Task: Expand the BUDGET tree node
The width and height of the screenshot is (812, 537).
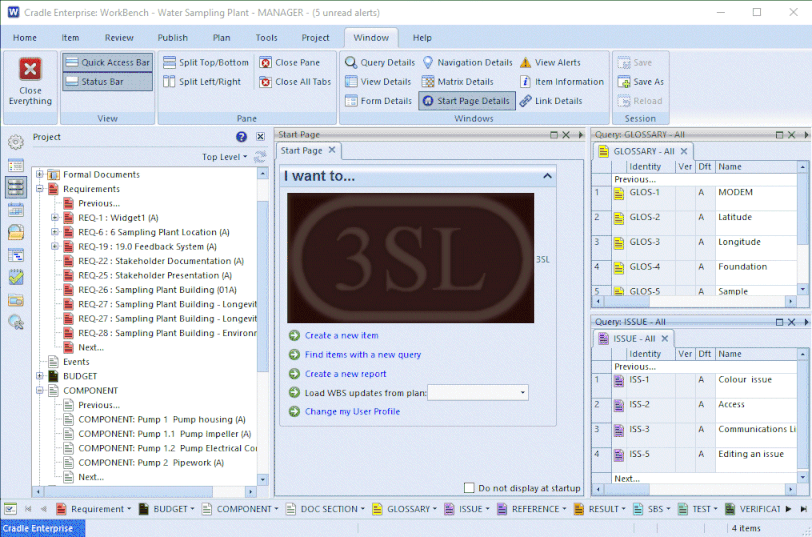Action: coord(39,376)
